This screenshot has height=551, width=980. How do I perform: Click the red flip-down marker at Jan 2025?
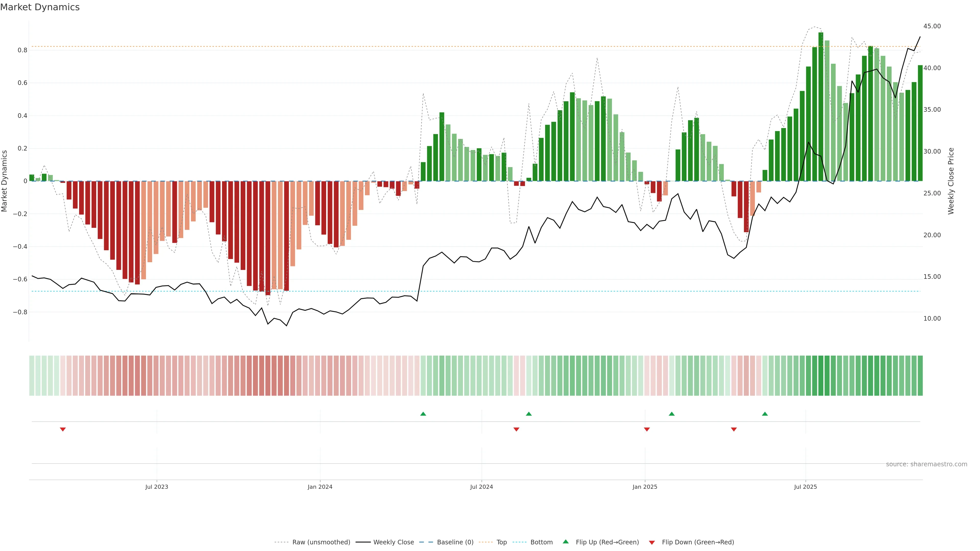pos(647,429)
